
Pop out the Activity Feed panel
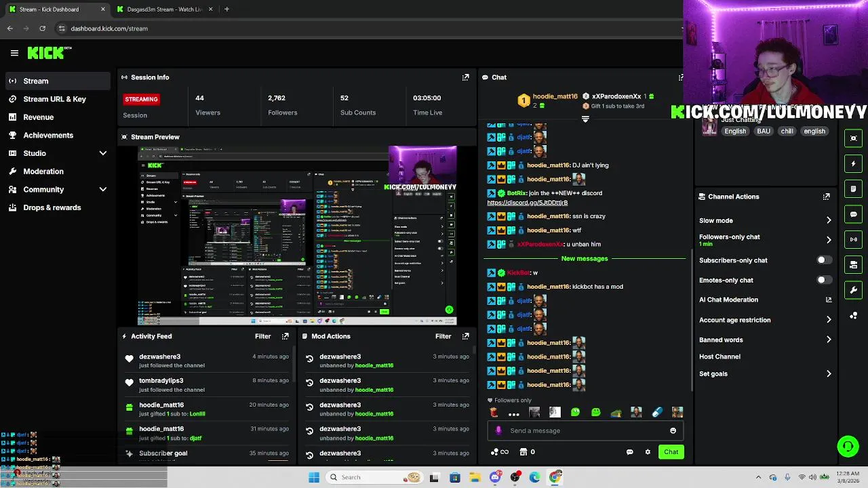[285, 336]
